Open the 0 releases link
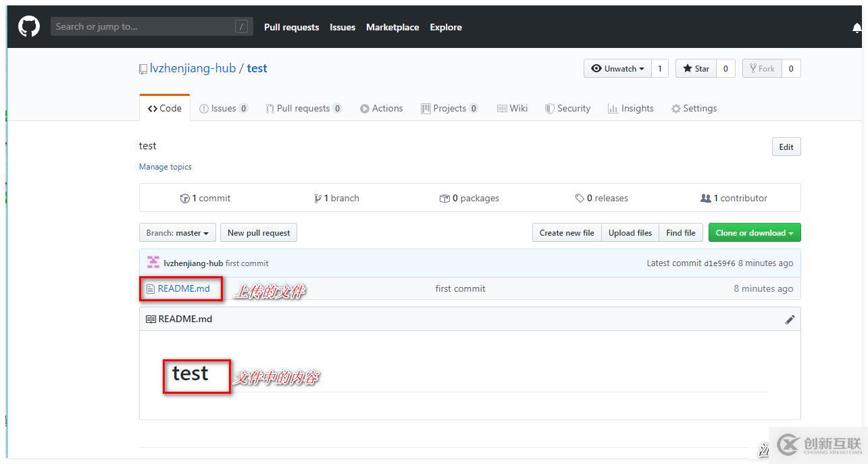This screenshot has width=868, height=464. 602,198
